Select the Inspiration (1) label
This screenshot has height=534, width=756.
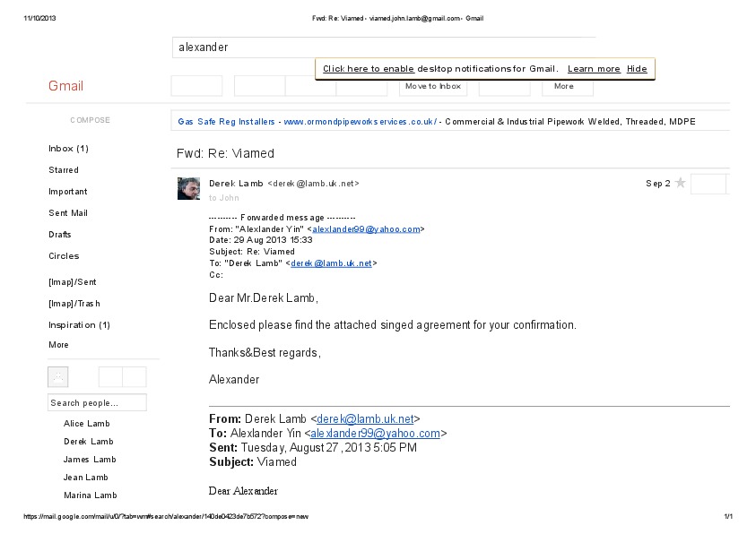tap(79, 325)
